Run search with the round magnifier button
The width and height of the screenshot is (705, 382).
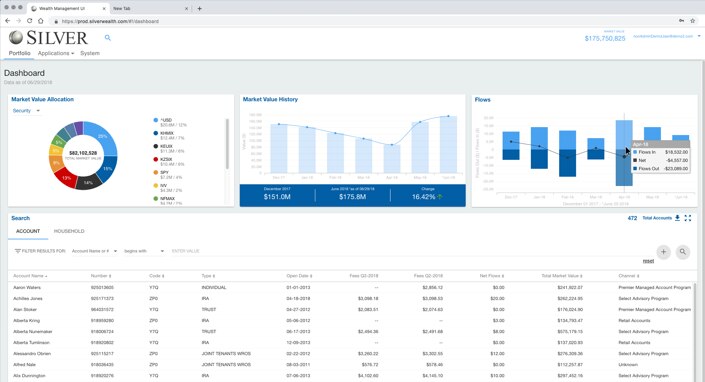(x=683, y=252)
